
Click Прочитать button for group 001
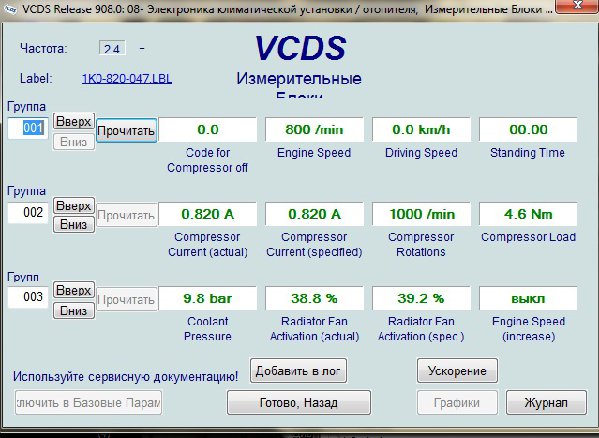[x=126, y=131]
